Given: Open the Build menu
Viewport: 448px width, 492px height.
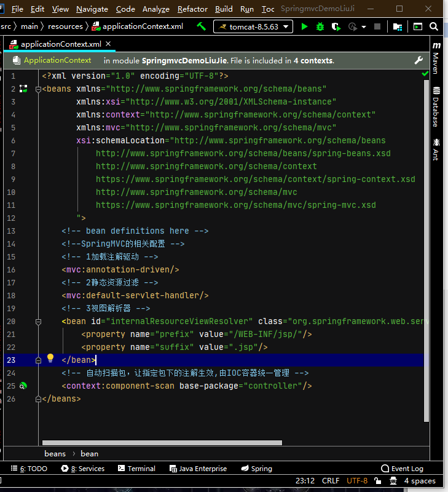Looking at the screenshot, I should pos(224,9).
